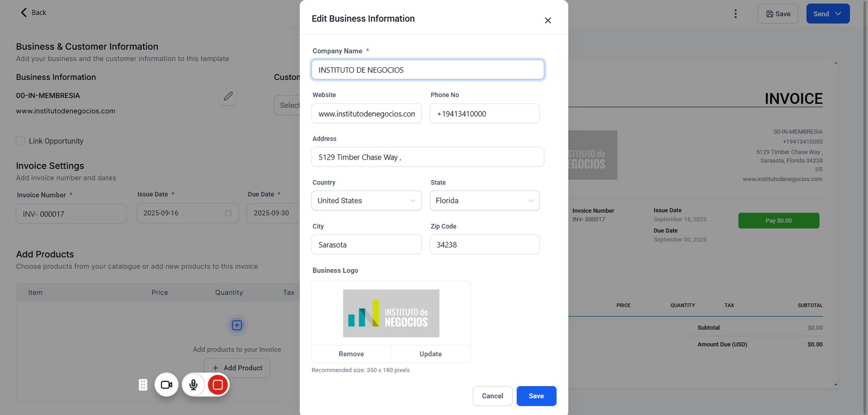Viewport: 868px width, 415px height.
Task: Toggle the microphone in recording toolbar
Action: point(193,385)
